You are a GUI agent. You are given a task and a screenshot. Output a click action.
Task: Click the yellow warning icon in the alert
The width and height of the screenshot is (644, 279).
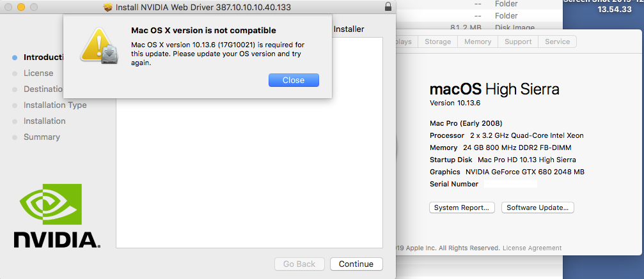coord(98,45)
